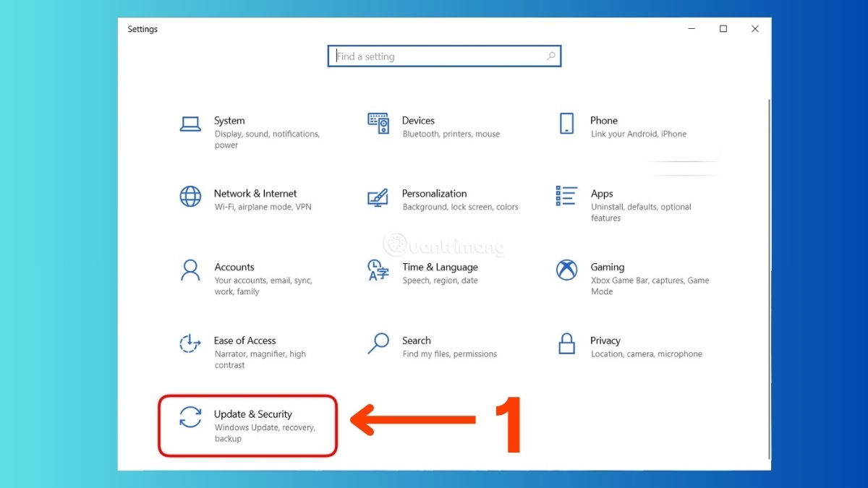Select the Phone icon

click(x=566, y=124)
